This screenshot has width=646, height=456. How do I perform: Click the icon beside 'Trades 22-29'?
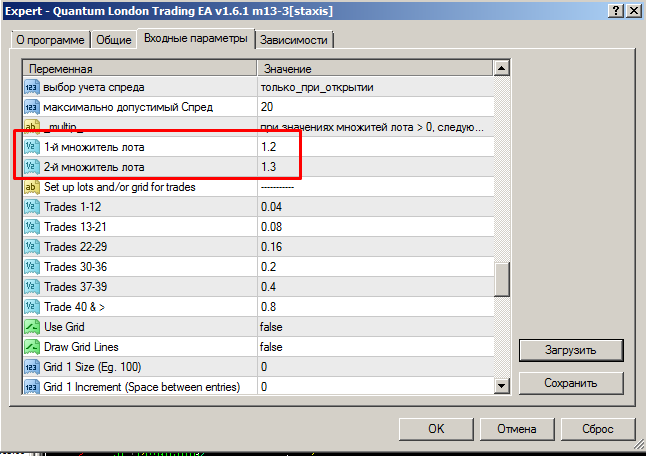coord(32,247)
